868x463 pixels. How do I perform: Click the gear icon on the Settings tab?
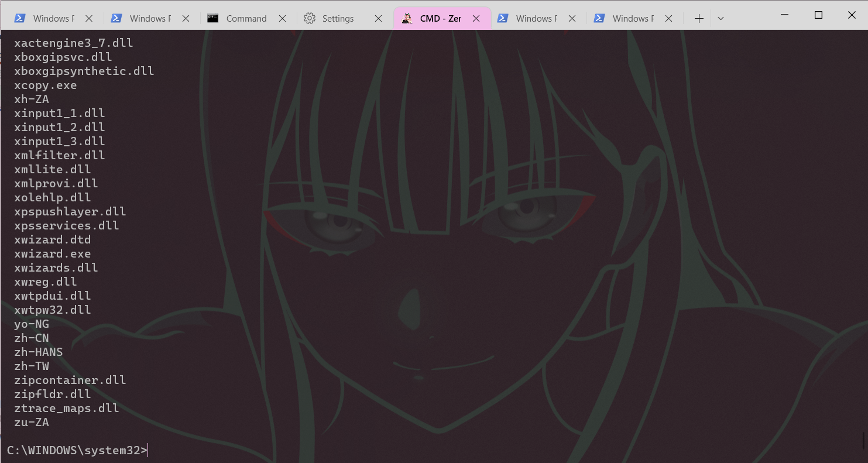coord(310,18)
